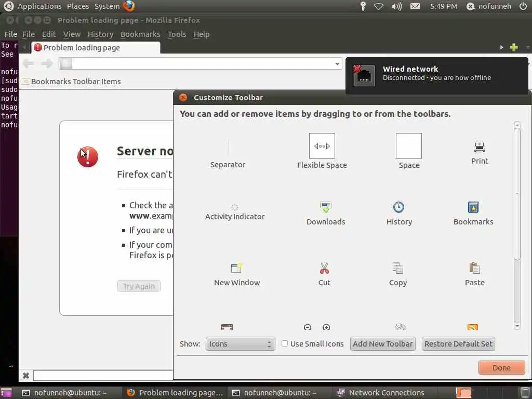Select the New Window icon
Image resolution: width=532 pixels, height=399 pixels.
pos(236,268)
